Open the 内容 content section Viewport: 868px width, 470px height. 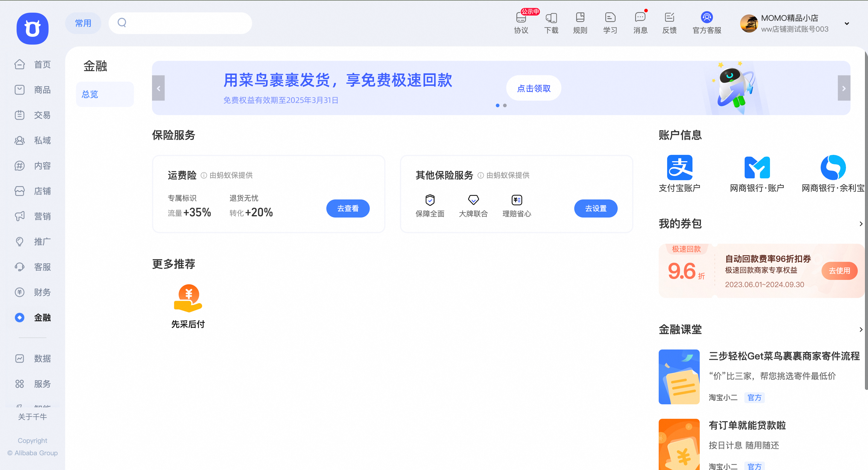click(33, 166)
